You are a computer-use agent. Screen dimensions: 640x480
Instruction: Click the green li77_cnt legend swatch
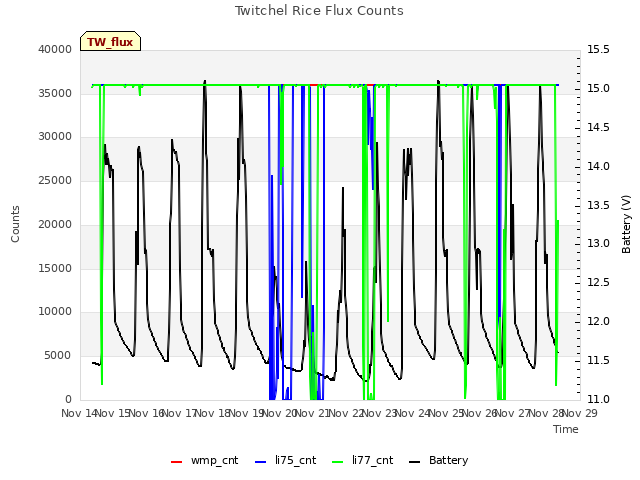pyautogui.click(x=338, y=462)
